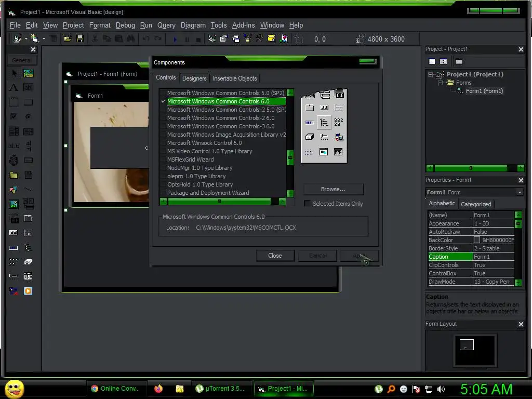
Task: Click View Code in Project panel
Action: 432,61
